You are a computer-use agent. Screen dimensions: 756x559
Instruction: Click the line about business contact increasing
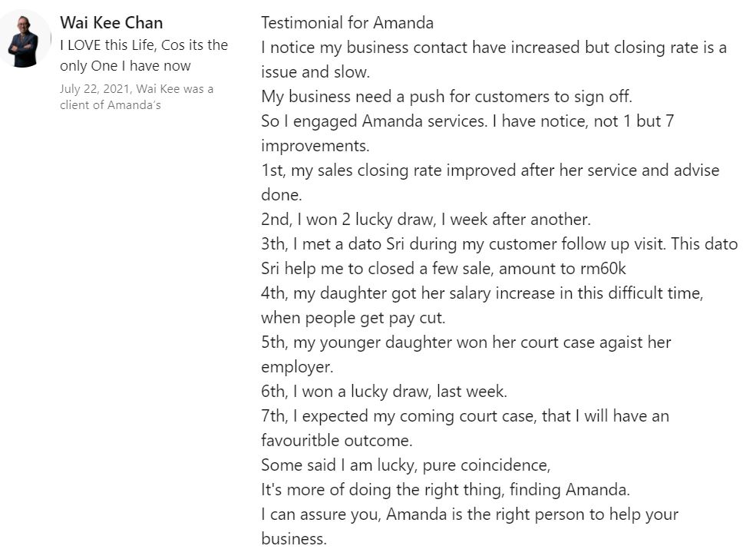494,48
